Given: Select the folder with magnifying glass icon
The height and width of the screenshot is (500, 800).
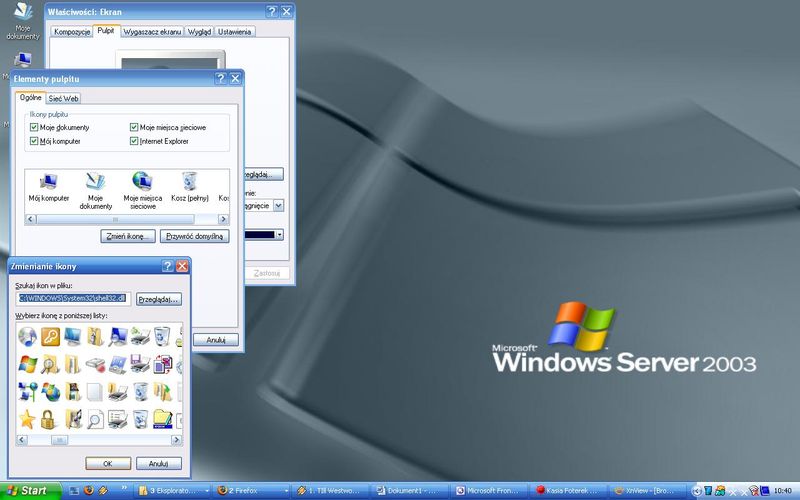Looking at the screenshot, I should (x=50, y=364).
